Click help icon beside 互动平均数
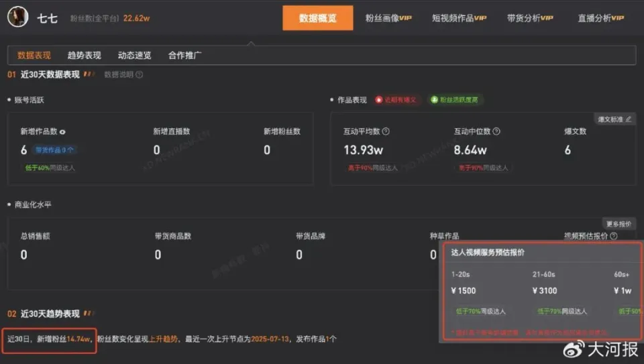Image resolution: width=644 pixels, height=364 pixels. pyautogui.click(x=386, y=132)
